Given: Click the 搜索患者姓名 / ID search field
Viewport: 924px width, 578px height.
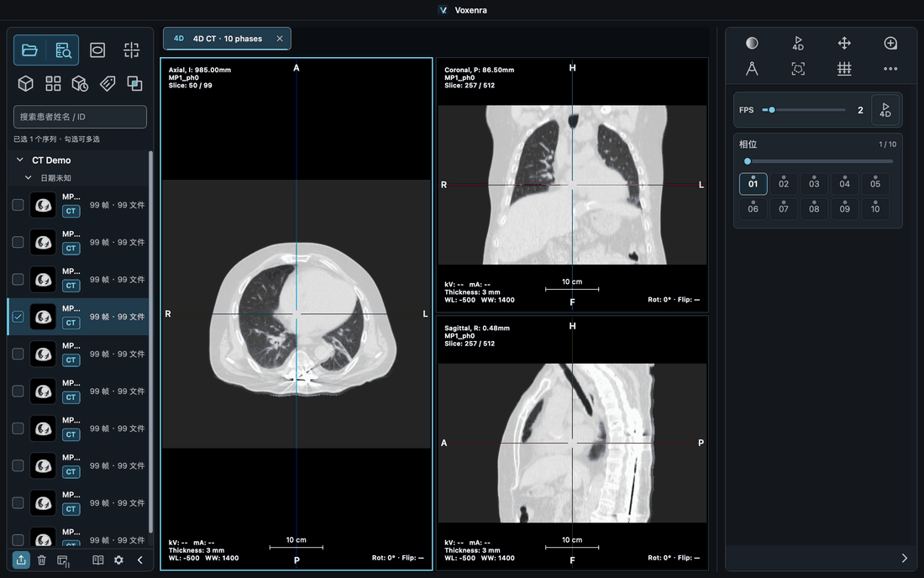Looking at the screenshot, I should [x=80, y=117].
